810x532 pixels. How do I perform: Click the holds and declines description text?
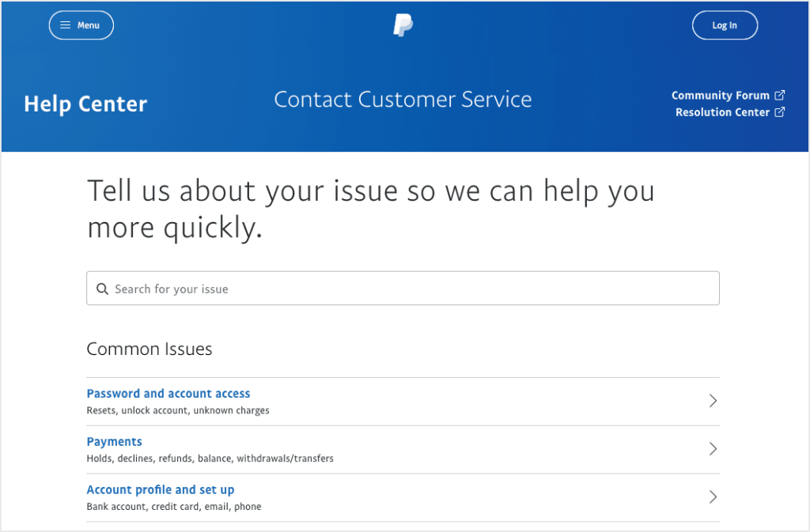pos(210,458)
